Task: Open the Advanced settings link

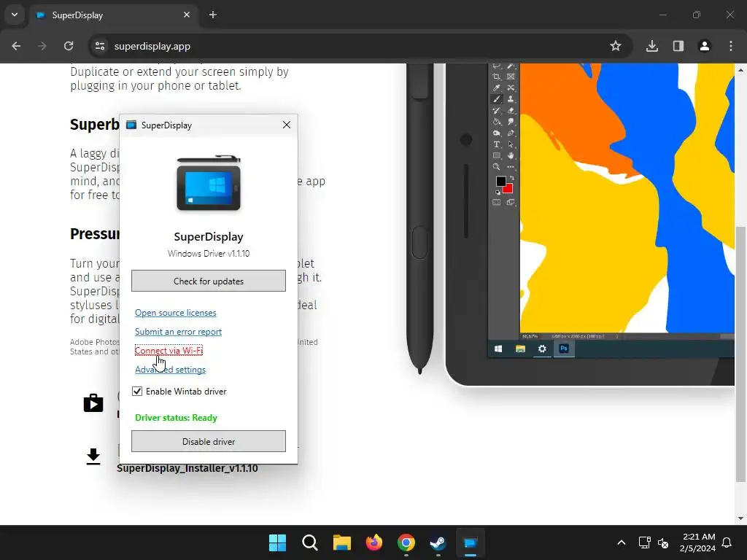Action: tap(170, 370)
